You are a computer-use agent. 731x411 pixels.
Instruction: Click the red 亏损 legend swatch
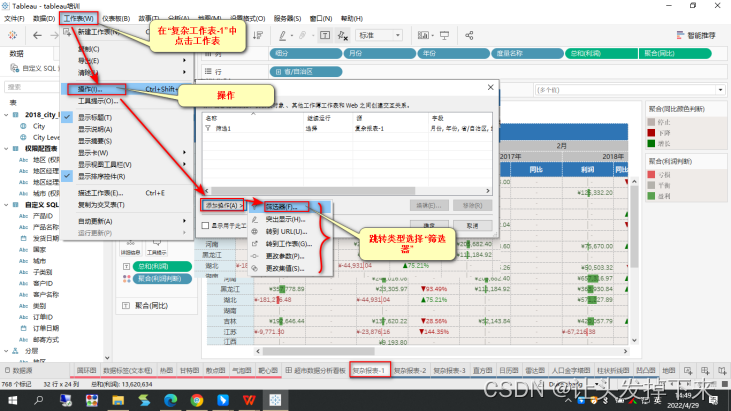pyautogui.click(x=651, y=174)
